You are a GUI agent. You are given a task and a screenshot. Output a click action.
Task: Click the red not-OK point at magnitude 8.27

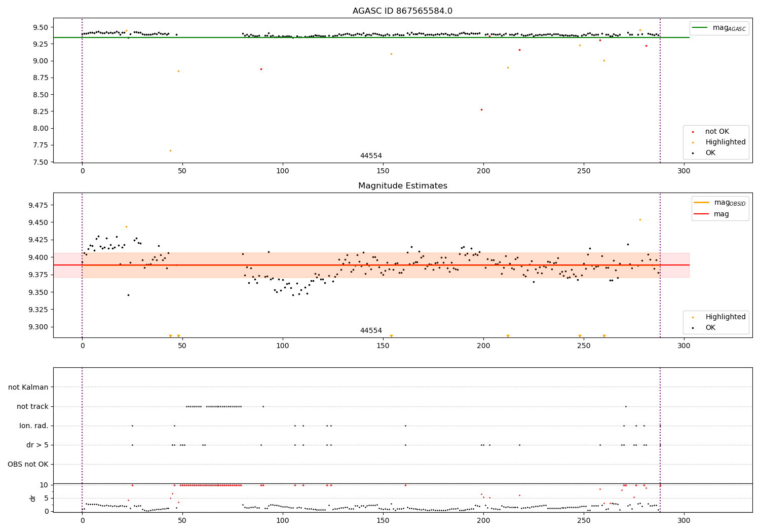(481, 109)
